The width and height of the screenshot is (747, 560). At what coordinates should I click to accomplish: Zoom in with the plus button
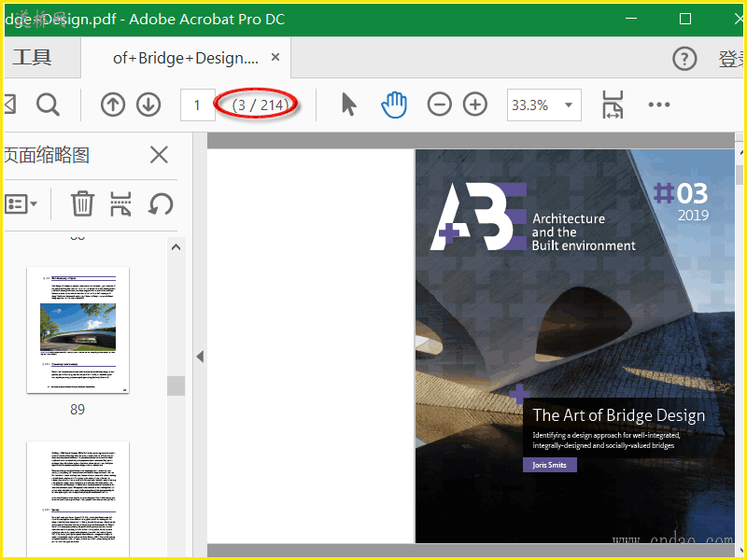pos(475,105)
